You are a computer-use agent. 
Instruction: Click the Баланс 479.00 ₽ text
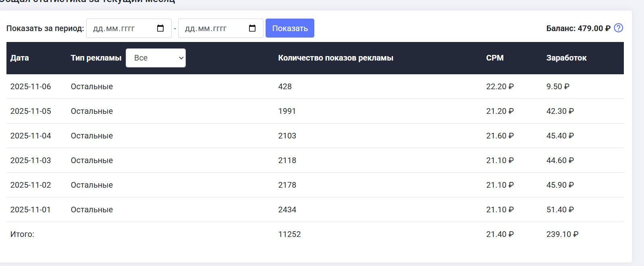point(578,29)
